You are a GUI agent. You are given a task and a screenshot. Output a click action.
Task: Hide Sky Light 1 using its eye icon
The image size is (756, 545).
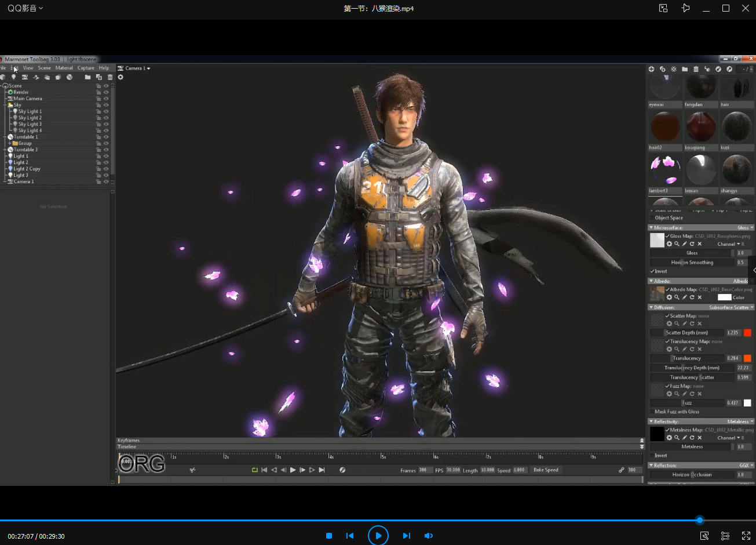point(106,111)
